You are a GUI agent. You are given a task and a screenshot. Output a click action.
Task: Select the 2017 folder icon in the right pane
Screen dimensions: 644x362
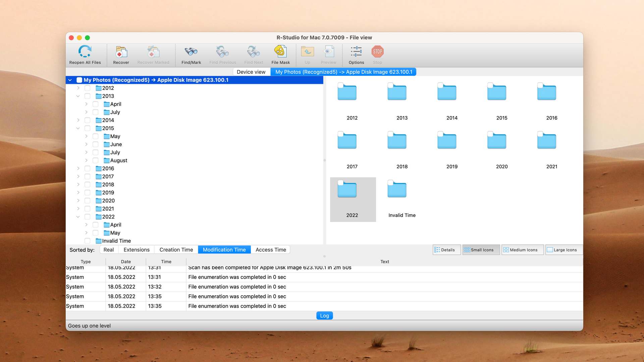point(347,140)
